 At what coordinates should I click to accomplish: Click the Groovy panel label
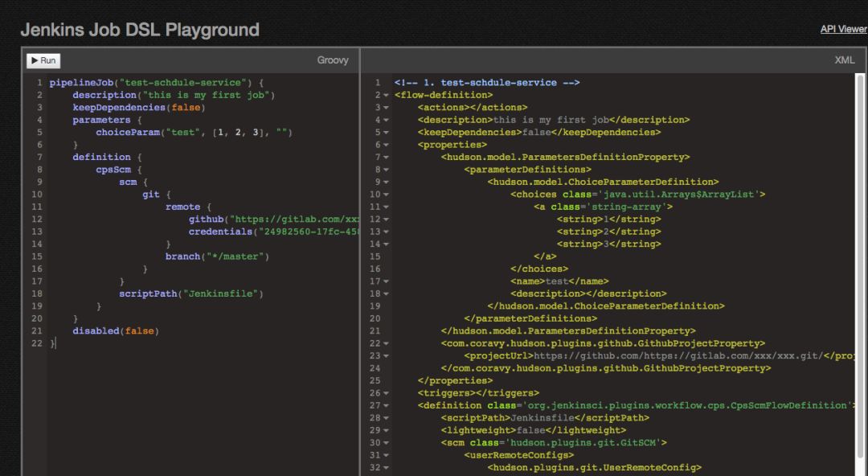(x=333, y=60)
